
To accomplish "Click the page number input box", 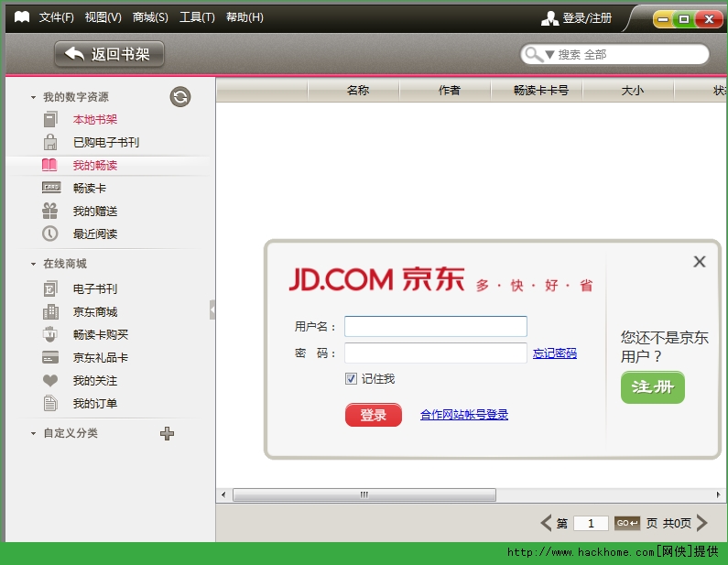I will click(591, 523).
